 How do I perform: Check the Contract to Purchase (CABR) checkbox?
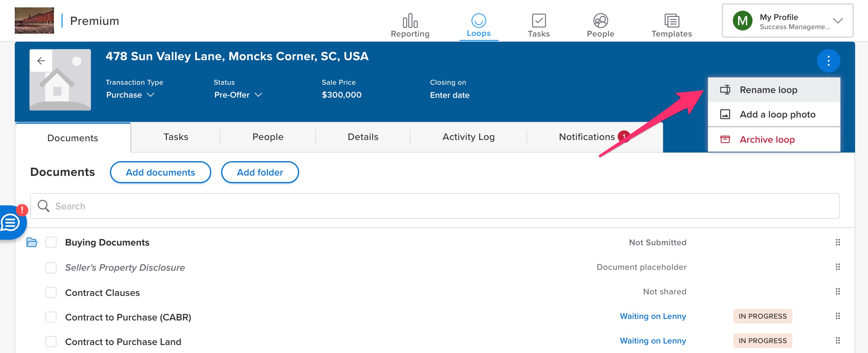point(51,317)
